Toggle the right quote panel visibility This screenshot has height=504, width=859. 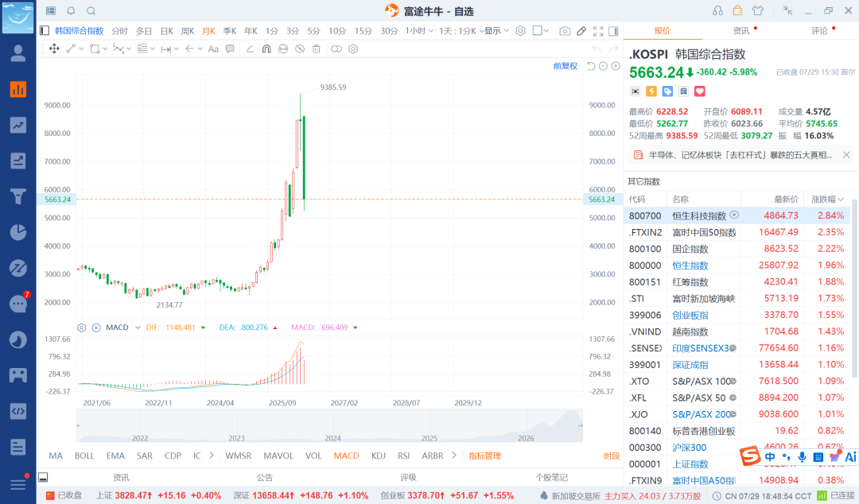click(613, 31)
